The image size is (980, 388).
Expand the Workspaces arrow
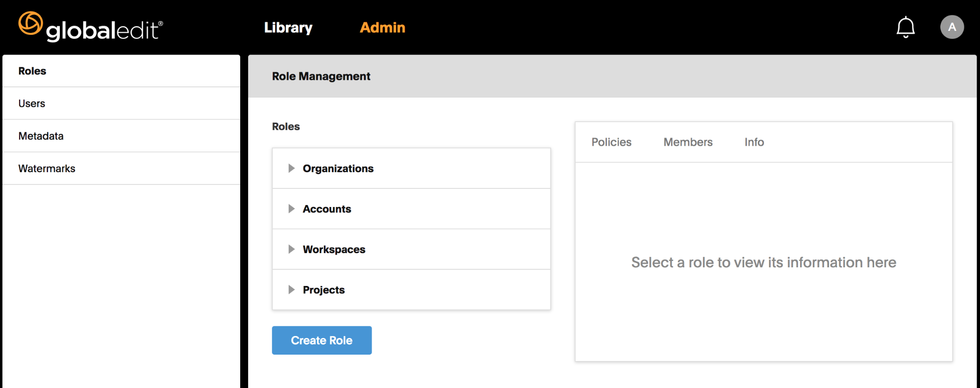pyautogui.click(x=291, y=249)
